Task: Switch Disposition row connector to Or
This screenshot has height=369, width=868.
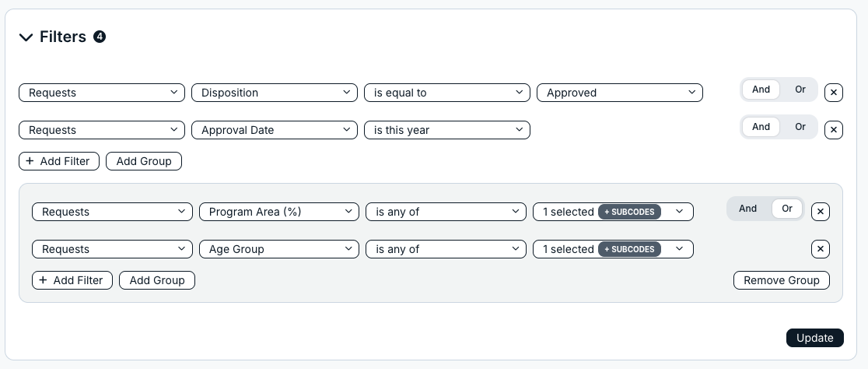Action: point(800,90)
